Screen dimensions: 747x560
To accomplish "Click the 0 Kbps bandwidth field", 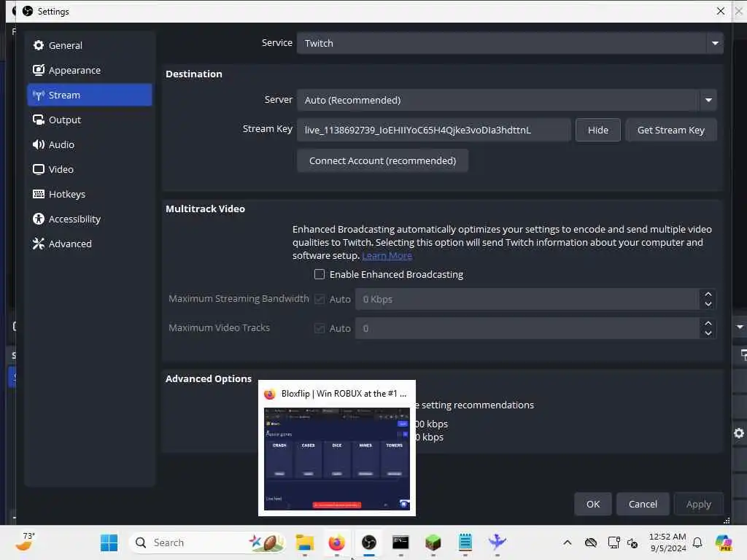I will click(x=528, y=299).
